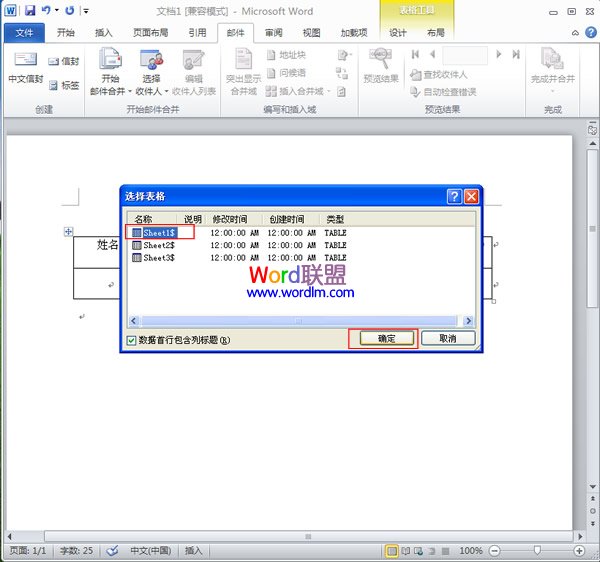Switch to the 开始 Home tab

(65, 33)
